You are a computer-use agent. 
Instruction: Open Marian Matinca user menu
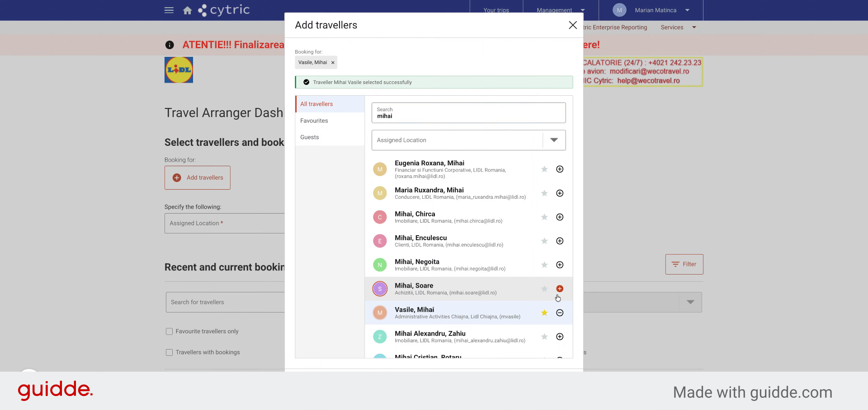pos(651,10)
